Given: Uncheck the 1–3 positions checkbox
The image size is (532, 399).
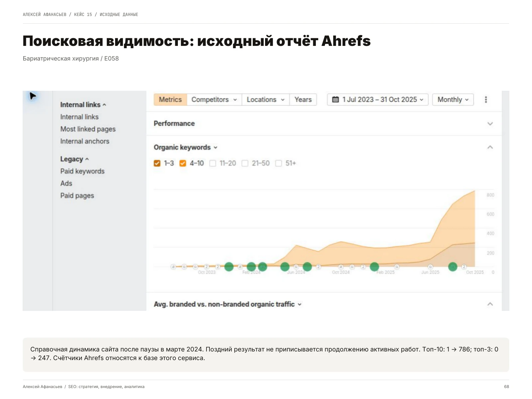Looking at the screenshot, I should coord(157,163).
